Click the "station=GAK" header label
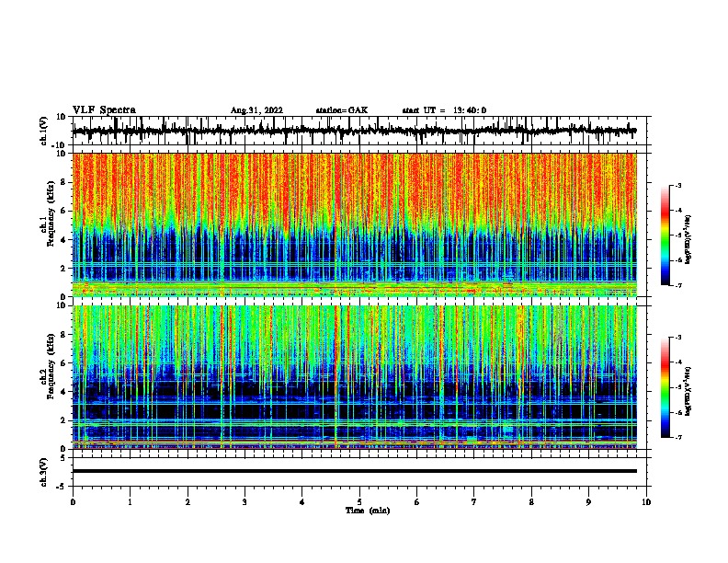 point(342,110)
